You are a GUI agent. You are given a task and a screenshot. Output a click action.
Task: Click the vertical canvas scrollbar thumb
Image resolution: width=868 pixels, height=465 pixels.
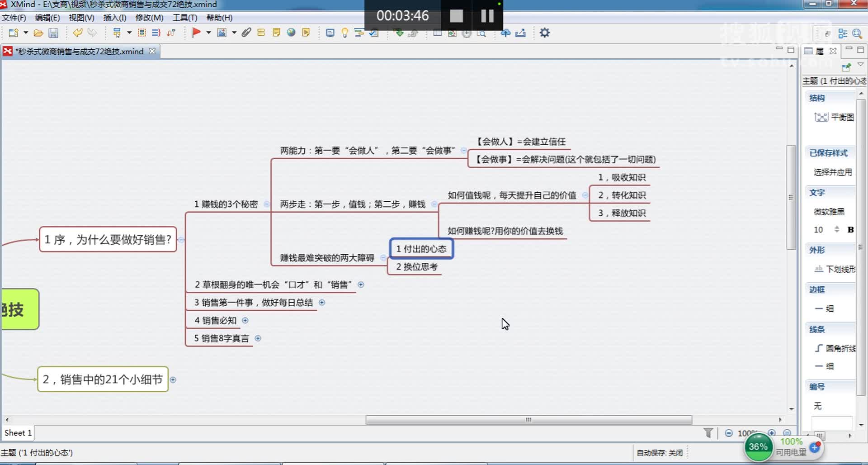[x=791, y=197]
